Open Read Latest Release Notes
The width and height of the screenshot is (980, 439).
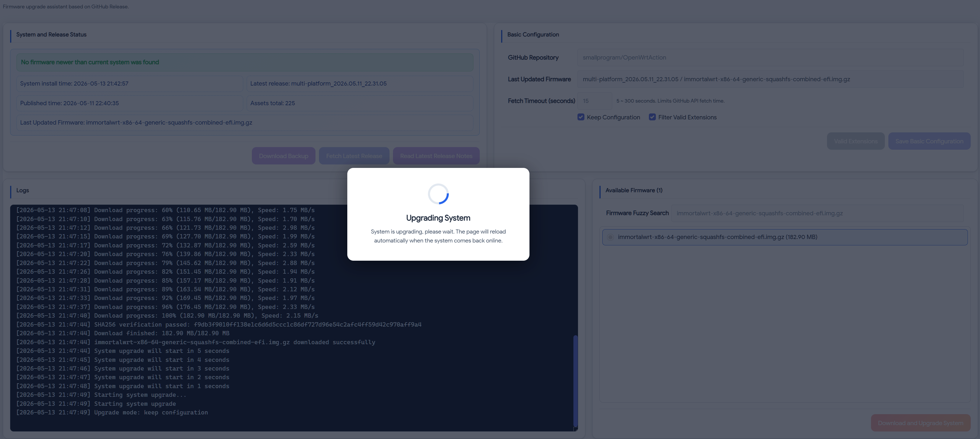point(436,156)
